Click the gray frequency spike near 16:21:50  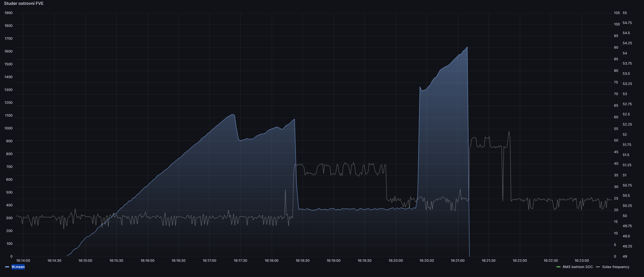tap(509, 132)
